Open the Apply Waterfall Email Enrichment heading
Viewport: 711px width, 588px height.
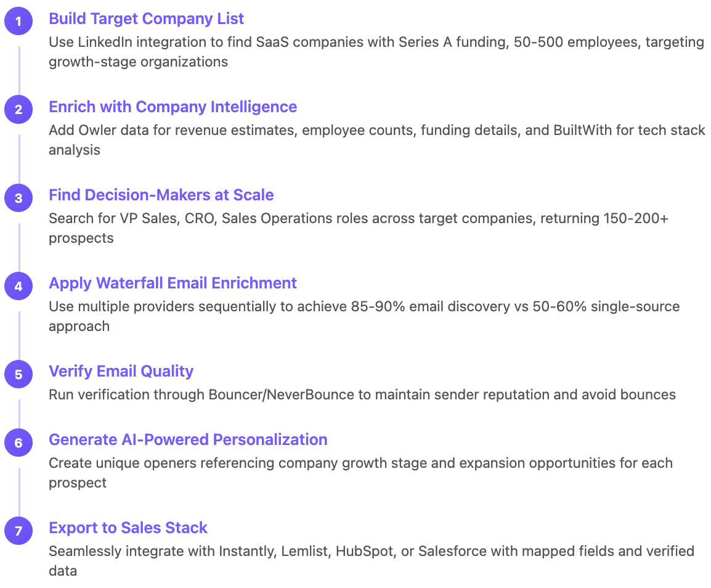click(173, 283)
